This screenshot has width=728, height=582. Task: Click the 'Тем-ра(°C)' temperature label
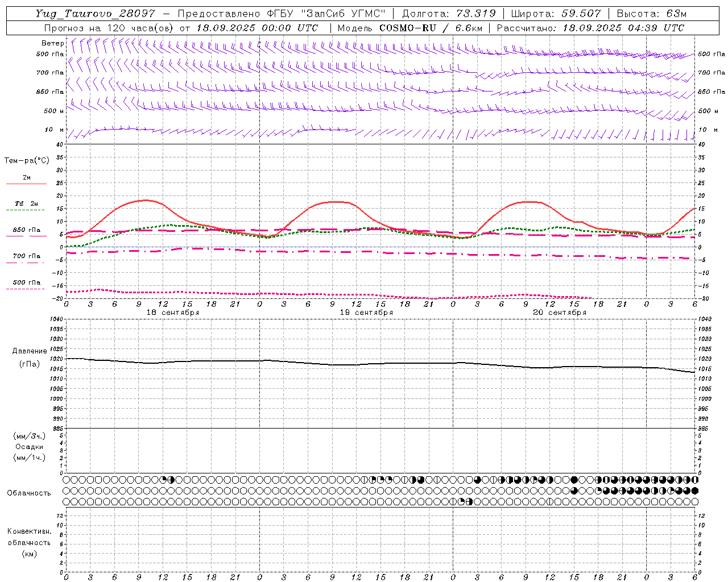pyautogui.click(x=27, y=160)
